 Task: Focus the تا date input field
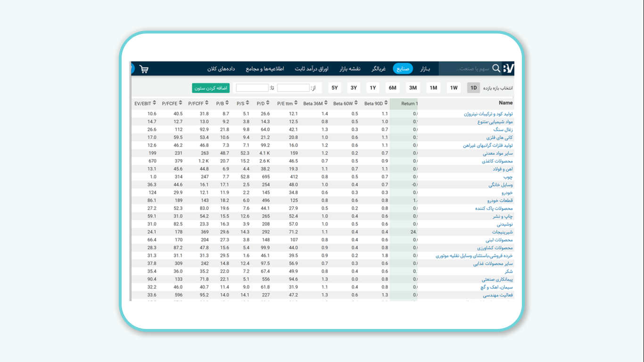[252, 88]
